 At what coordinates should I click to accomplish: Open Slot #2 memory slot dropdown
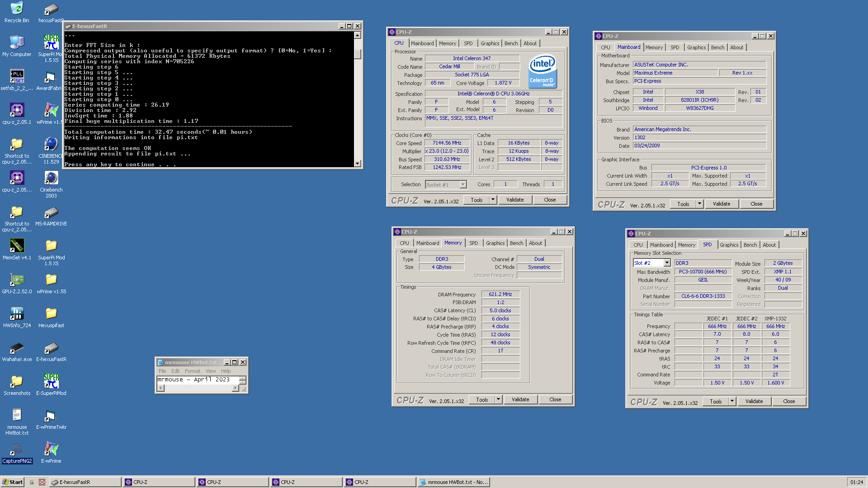(667, 263)
